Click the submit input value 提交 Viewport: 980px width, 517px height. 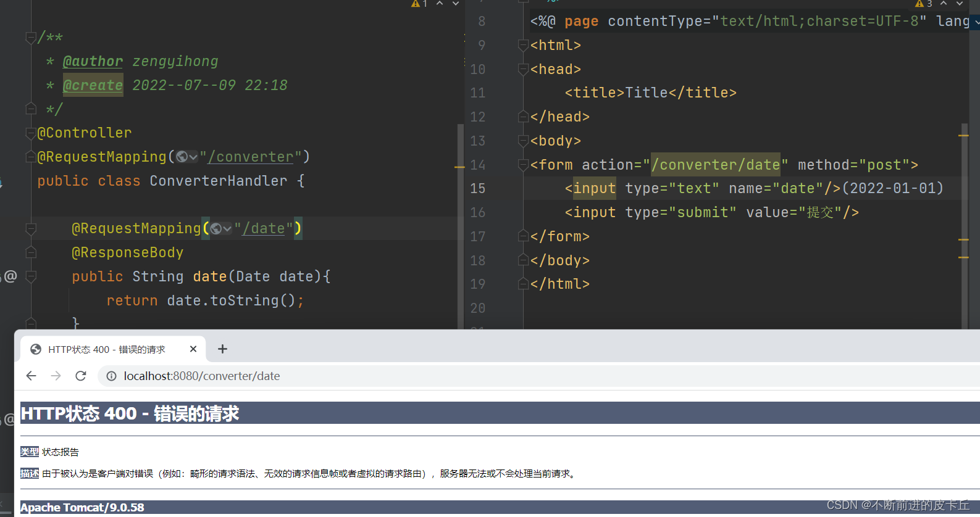820,212
